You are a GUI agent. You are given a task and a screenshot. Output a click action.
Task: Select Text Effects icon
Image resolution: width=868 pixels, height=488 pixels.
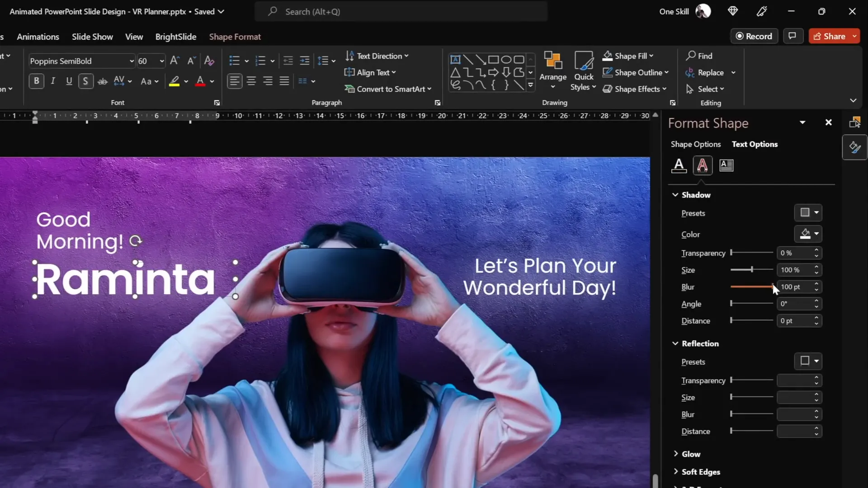703,165
